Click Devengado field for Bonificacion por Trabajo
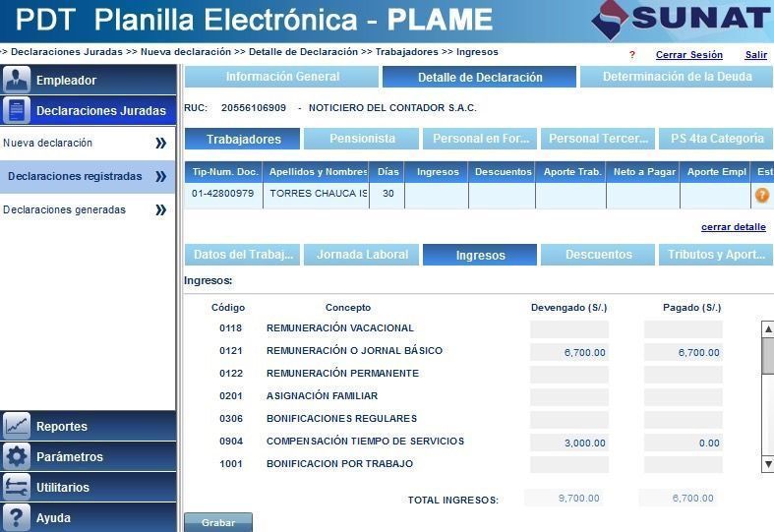The image size is (774, 532). 569,465
